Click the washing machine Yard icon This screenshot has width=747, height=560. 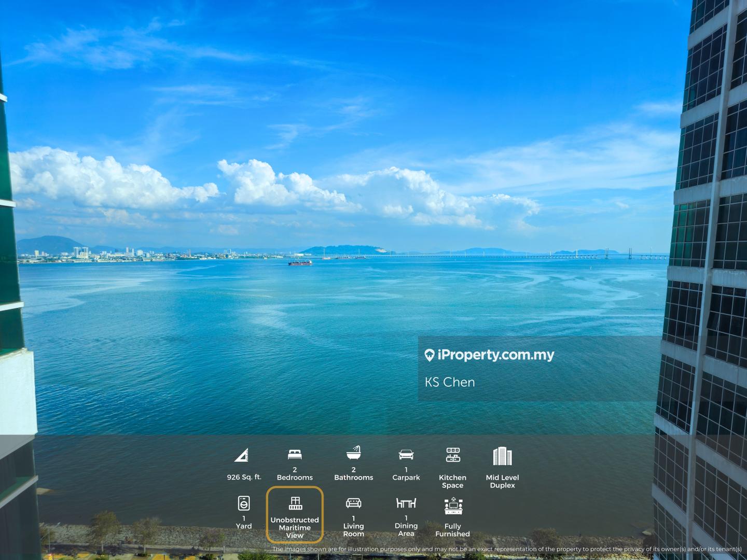click(244, 503)
